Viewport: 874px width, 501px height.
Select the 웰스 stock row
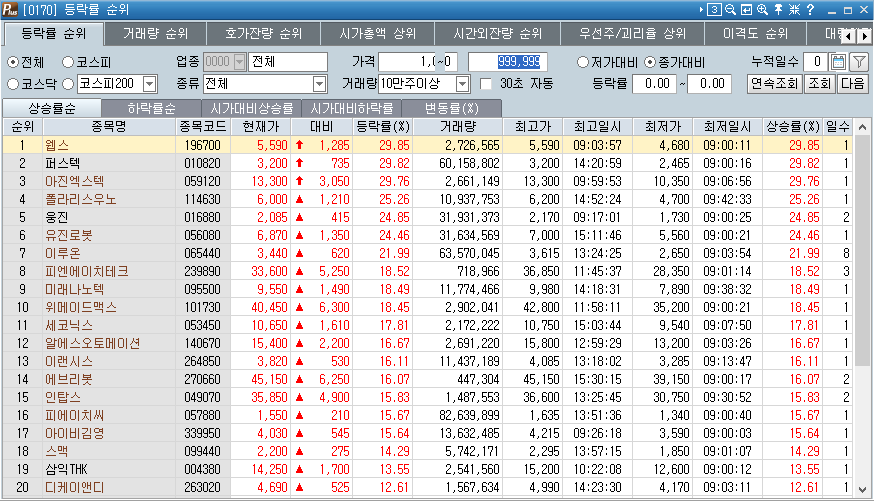pos(429,145)
